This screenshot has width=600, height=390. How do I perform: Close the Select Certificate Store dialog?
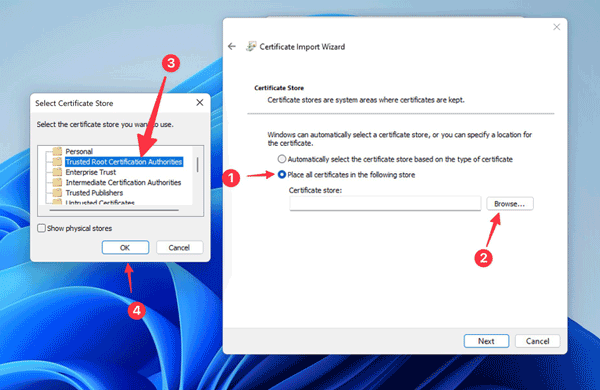[200, 103]
